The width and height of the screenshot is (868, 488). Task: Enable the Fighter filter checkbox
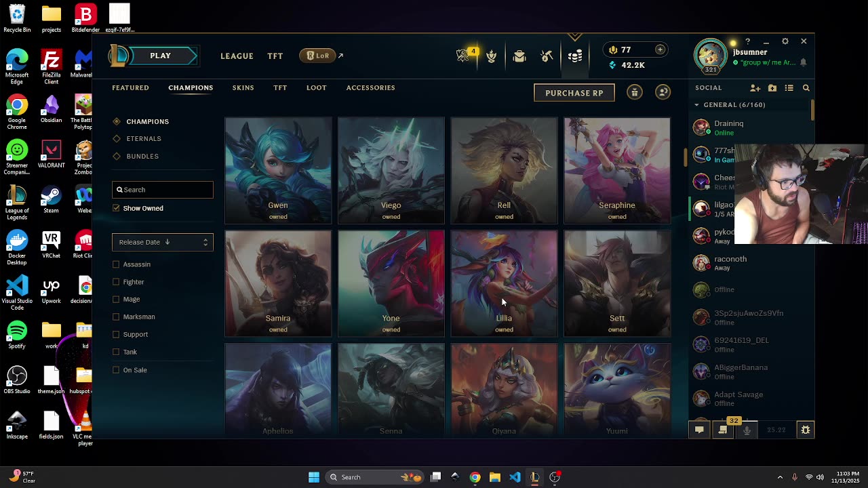(x=116, y=282)
